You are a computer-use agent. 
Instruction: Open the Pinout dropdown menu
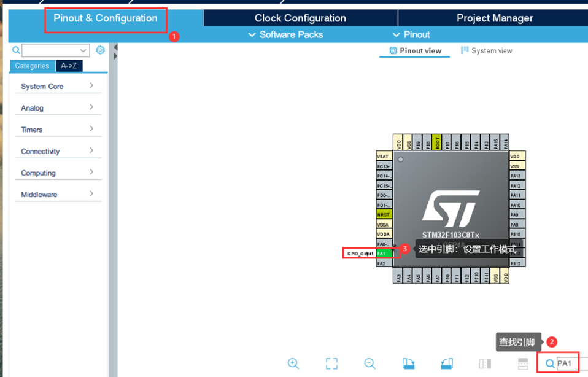[x=411, y=34]
